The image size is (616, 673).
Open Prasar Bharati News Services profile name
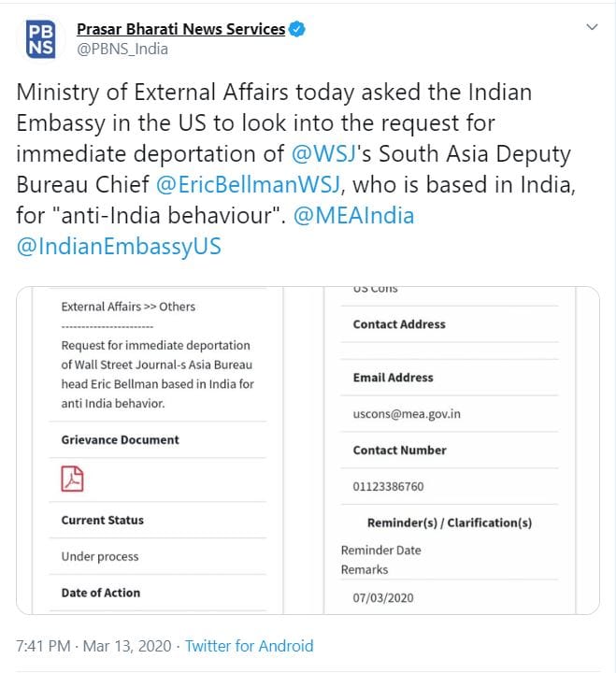point(180,29)
